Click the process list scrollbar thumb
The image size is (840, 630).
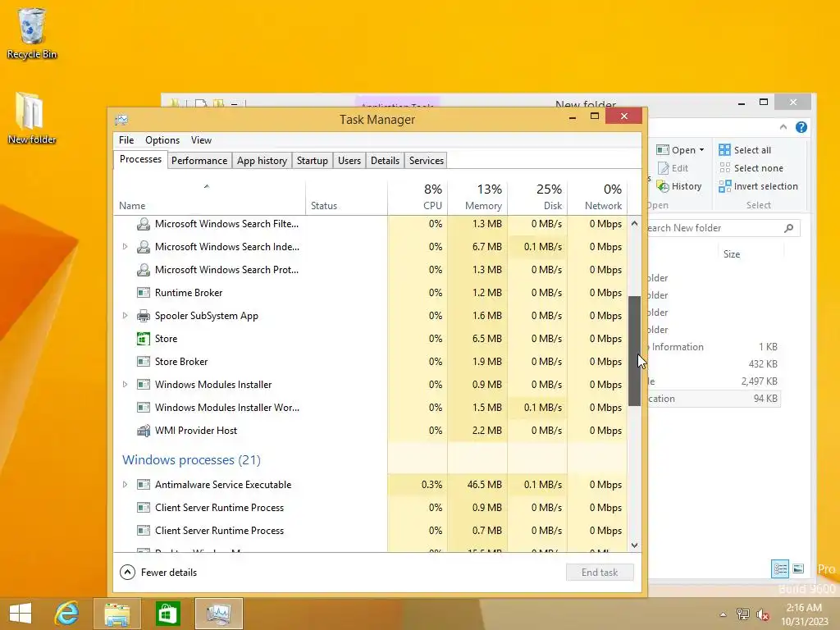[x=634, y=351]
